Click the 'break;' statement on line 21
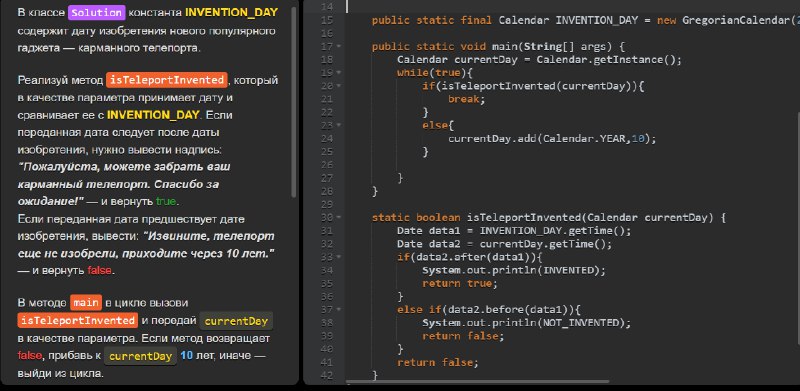Viewport: 800px width, 391px height. [466, 100]
